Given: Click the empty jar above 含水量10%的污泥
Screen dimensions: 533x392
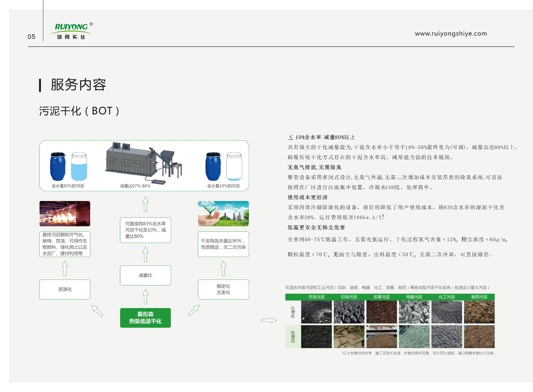Looking at the screenshot, I should [234, 166].
